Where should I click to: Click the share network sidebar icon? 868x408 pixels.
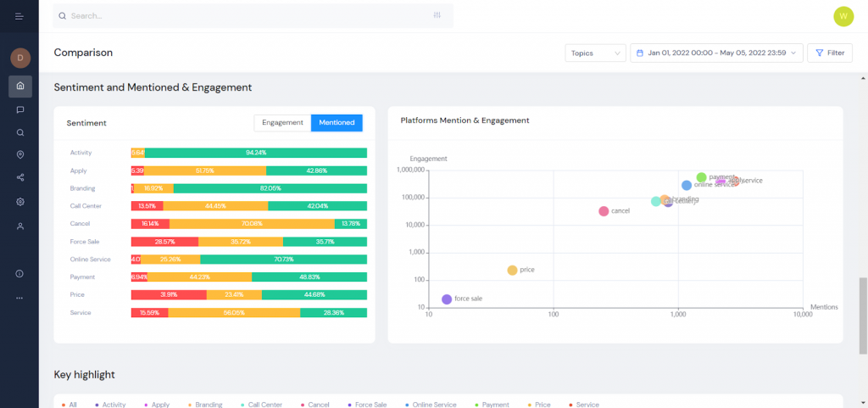pos(20,178)
